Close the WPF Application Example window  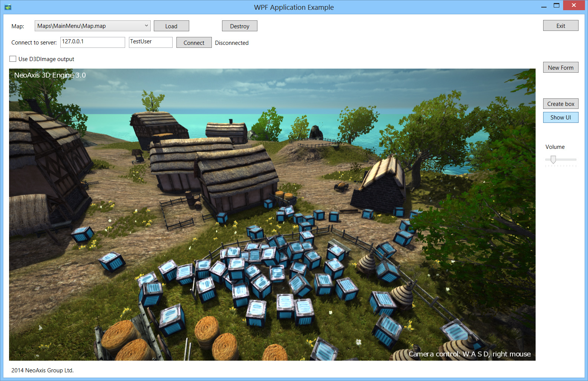(x=573, y=6)
